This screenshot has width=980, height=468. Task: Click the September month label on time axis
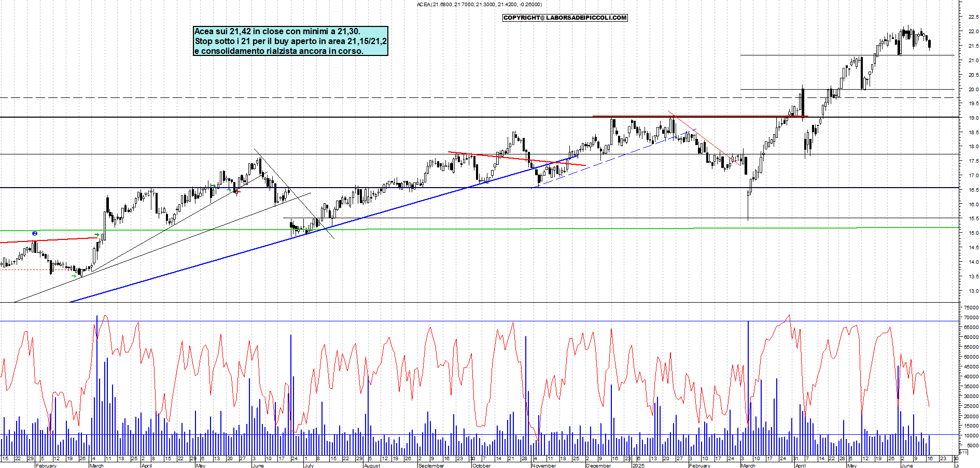(431, 465)
